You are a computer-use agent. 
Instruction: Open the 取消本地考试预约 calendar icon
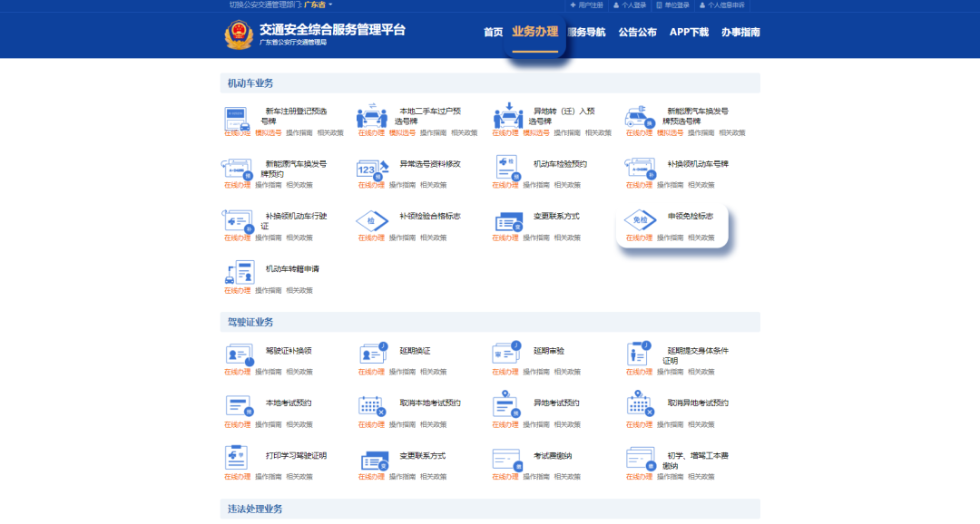pyautogui.click(x=372, y=406)
